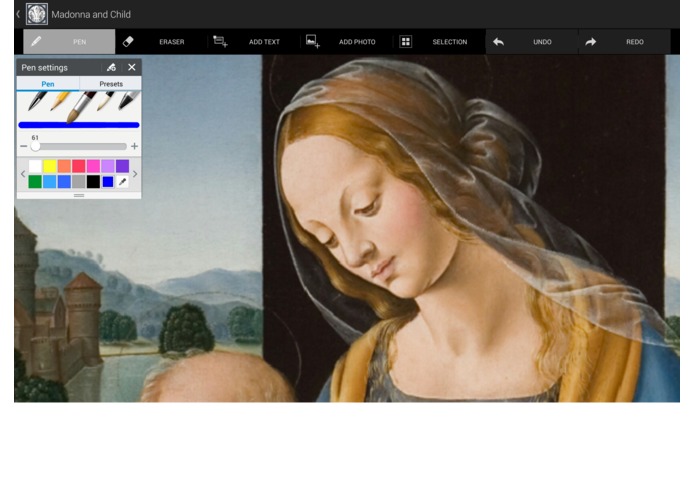Click the panel resize handle bar
Screen dimensions: 695x494
coord(79,195)
